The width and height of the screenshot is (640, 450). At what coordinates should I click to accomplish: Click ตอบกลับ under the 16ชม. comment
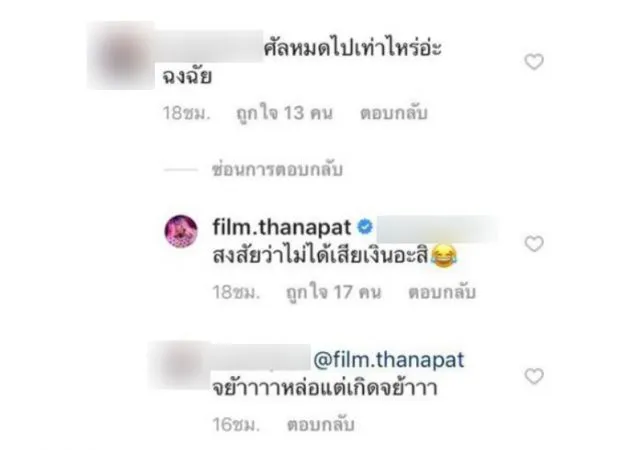321,425
